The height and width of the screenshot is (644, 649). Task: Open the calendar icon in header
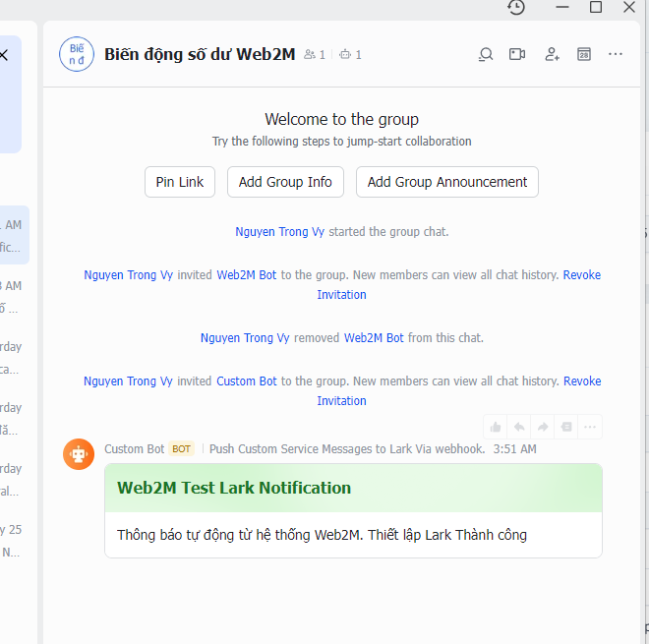pos(584,55)
